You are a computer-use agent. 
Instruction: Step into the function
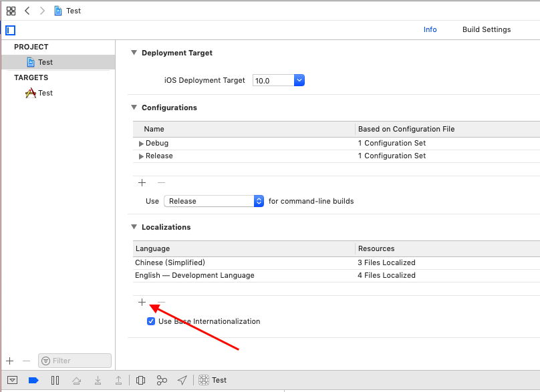pyautogui.click(x=98, y=380)
